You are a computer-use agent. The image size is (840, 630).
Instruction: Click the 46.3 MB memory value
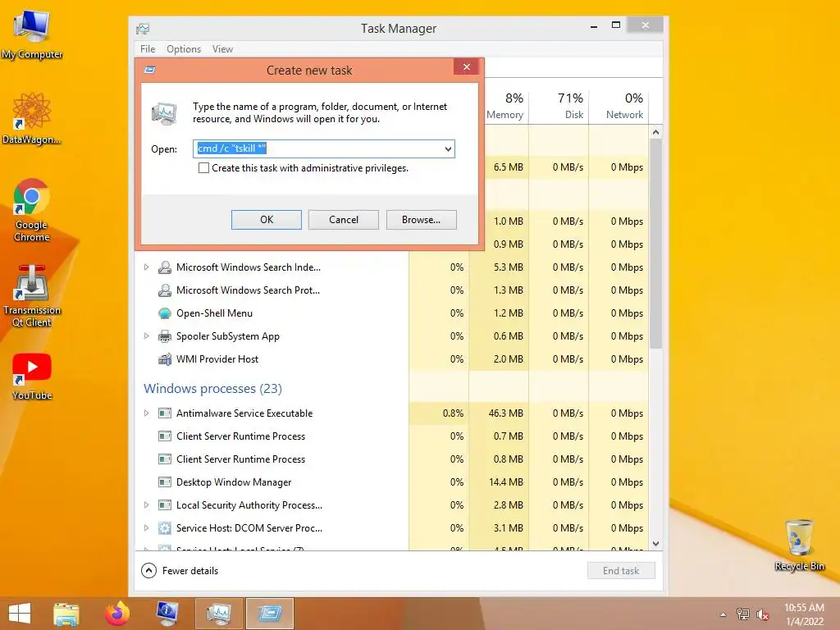[505, 413]
